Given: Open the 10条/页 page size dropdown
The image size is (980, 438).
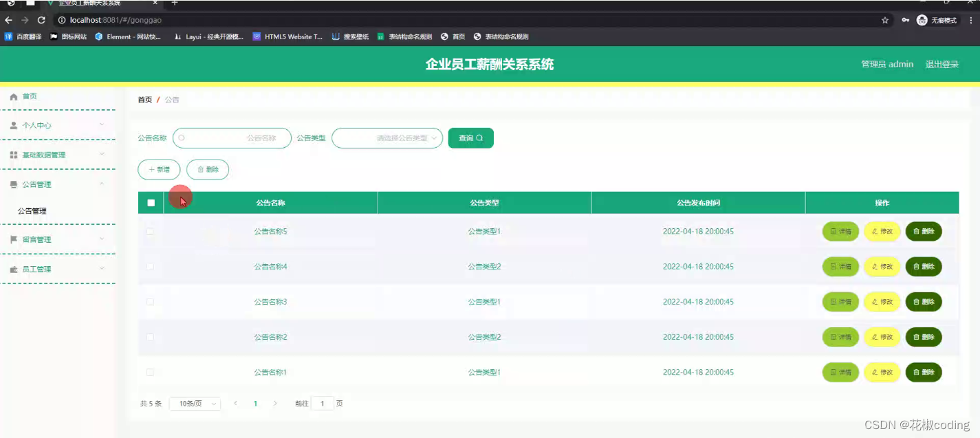Looking at the screenshot, I should pos(195,403).
